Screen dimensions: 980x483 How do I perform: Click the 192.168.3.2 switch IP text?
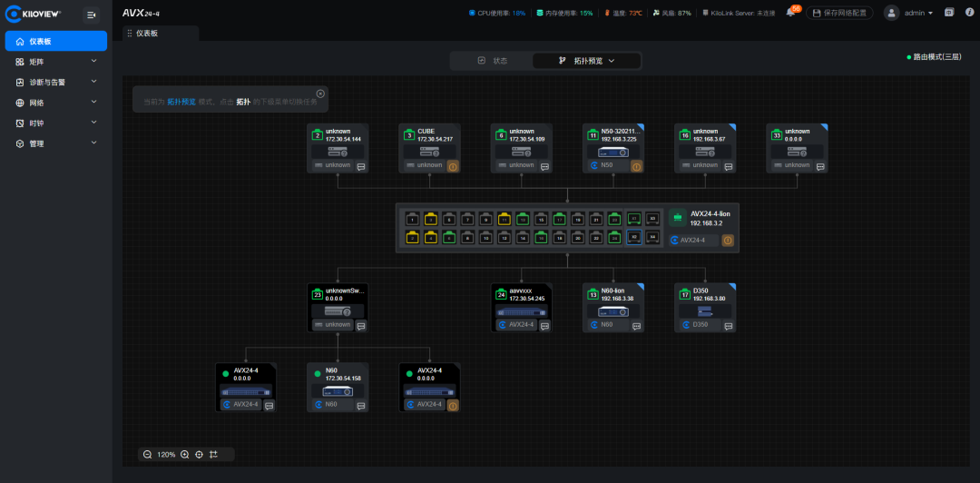tap(706, 222)
